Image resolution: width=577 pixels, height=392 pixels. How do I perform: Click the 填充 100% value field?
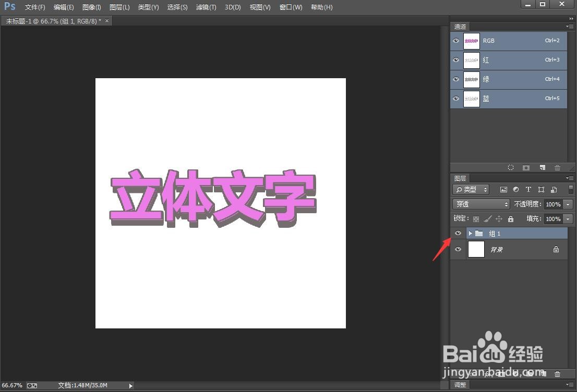click(553, 219)
